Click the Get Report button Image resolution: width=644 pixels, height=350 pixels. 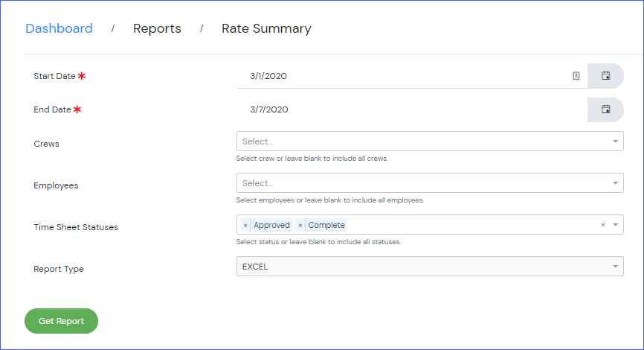pos(61,321)
